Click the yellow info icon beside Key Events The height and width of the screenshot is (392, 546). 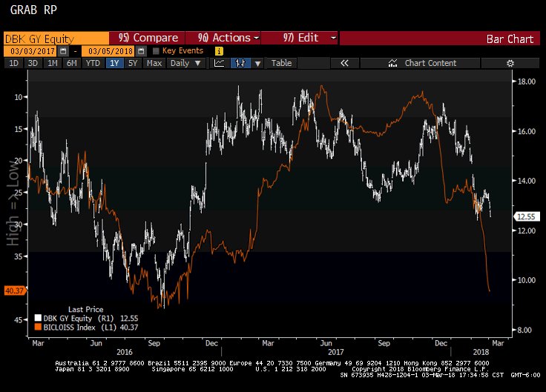[x=219, y=51]
